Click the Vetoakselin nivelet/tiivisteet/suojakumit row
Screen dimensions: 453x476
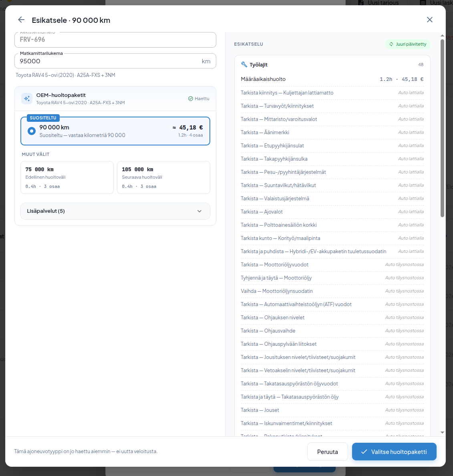(x=332, y=370)
